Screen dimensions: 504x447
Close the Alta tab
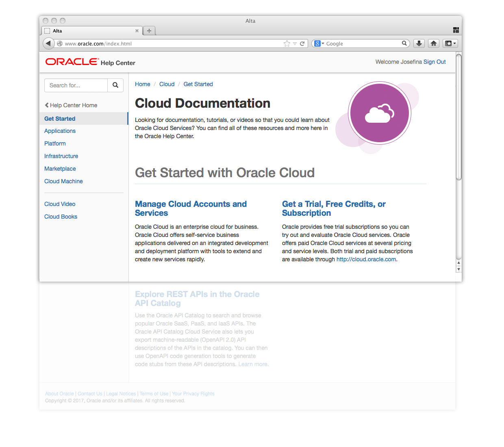pyautogui.click(x=137, y=31)
